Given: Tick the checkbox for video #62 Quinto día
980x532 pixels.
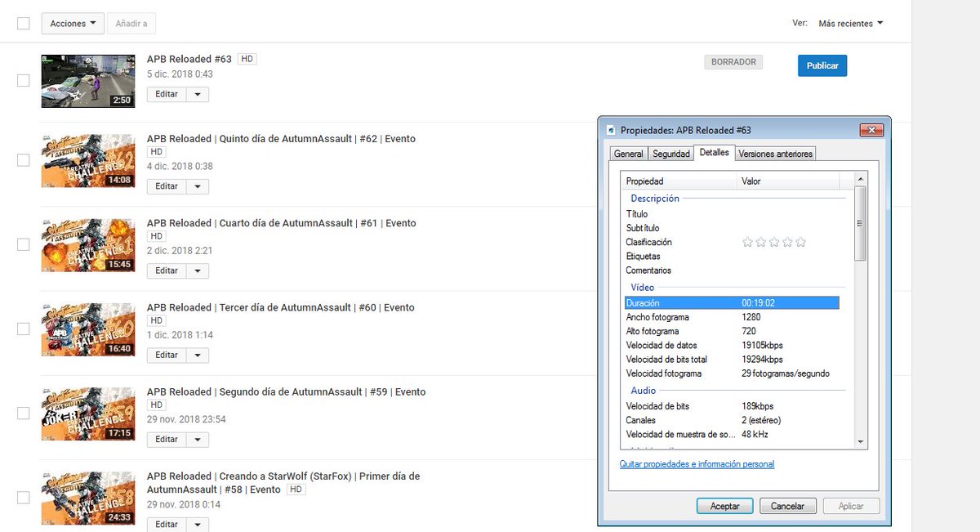Looking at the screenshot, I should tap(24, 160).
